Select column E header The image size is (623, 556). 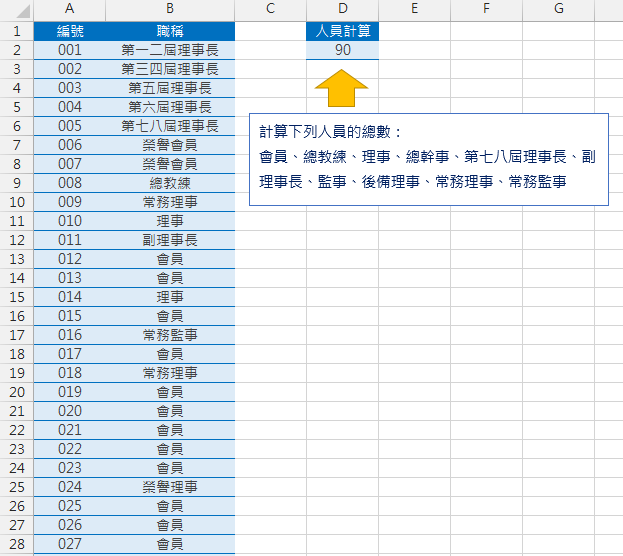(x=414, y=9)
